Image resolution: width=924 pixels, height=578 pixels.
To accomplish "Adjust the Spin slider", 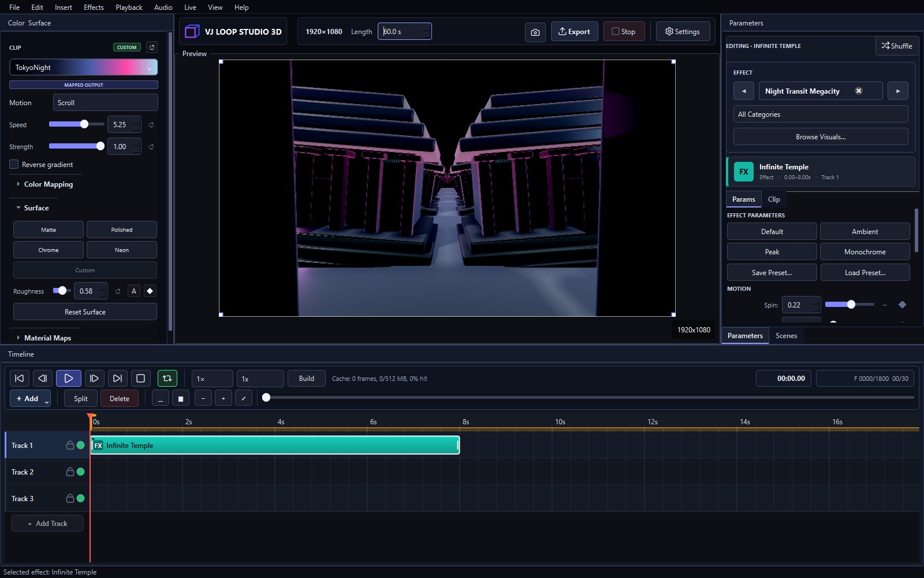I will pos(849,304).
